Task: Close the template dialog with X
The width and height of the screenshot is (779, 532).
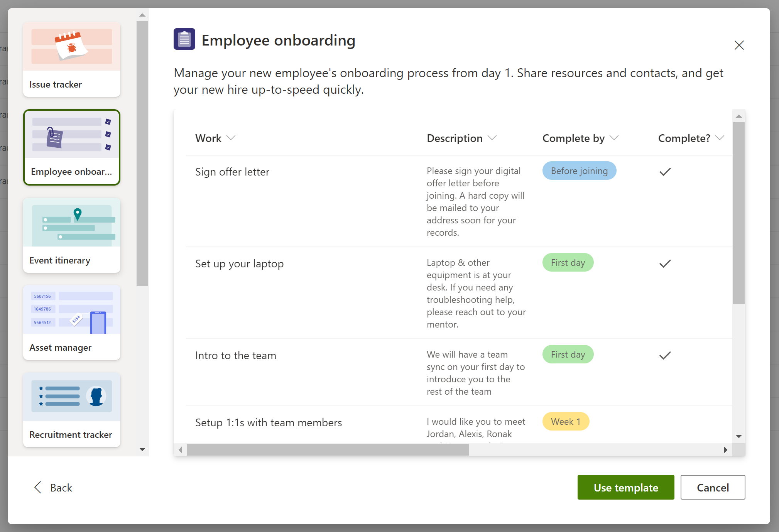Action: tap(739, 45)
